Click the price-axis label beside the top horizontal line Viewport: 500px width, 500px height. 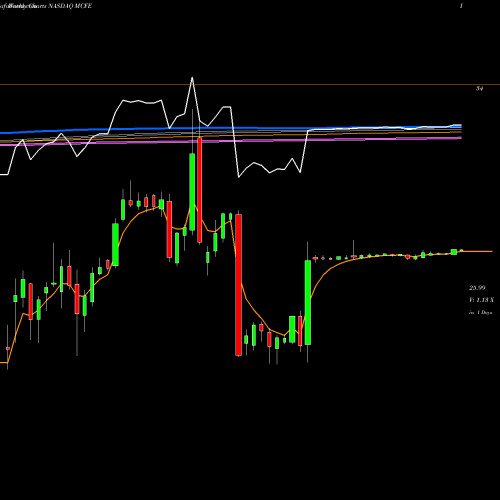point(479,89)
